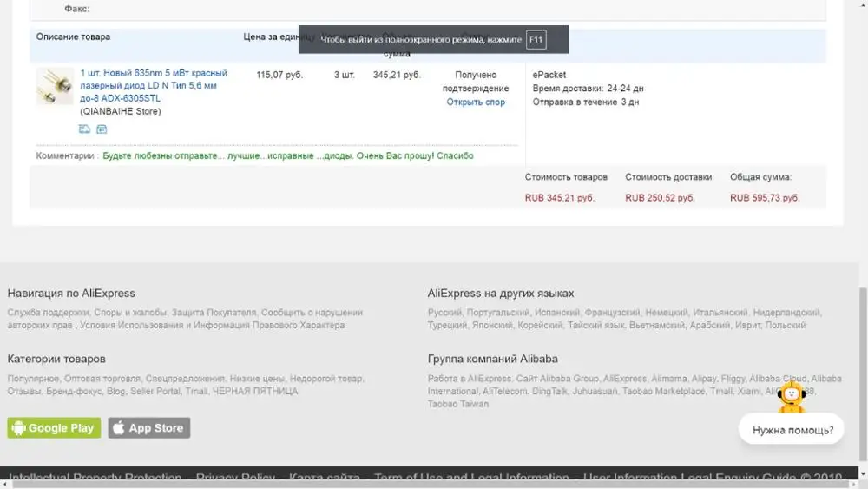
Task: Open the 'Fliggy' link
Action: pos(733,379)
